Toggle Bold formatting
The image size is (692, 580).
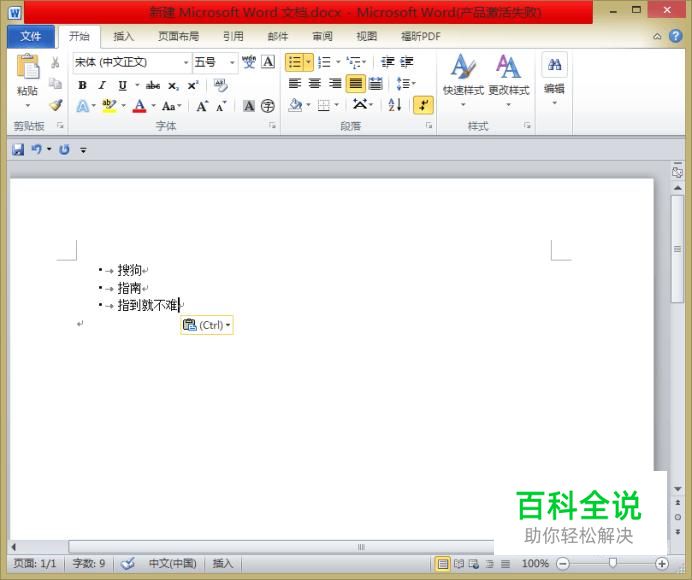coord(82,85)
